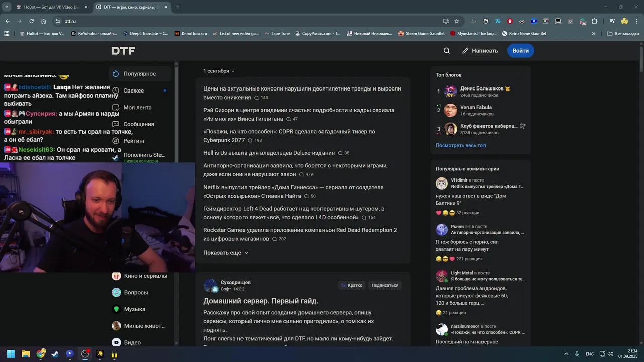Open Steam from the taskbar

[55, 354]
